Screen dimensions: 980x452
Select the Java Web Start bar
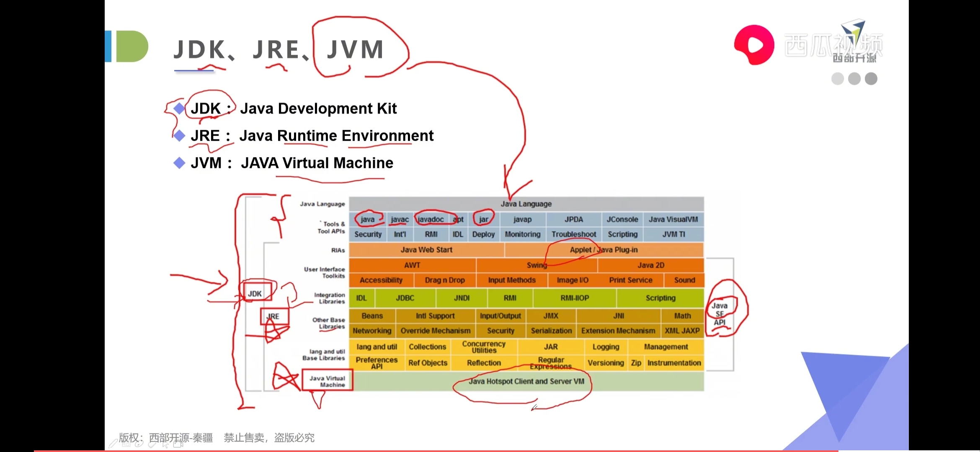point(426,250)
